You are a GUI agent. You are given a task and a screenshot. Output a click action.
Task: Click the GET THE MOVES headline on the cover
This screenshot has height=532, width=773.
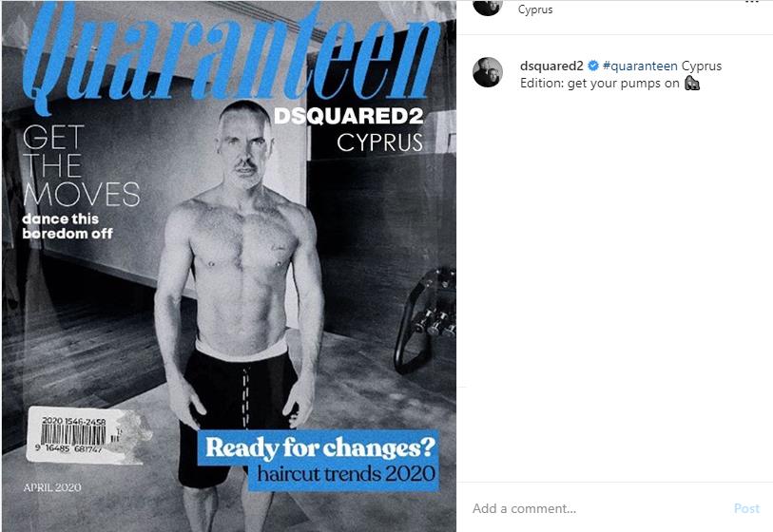[82, 165]
